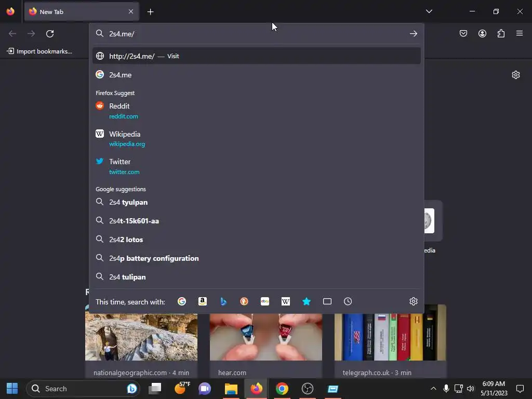Search in History clock icon
The height and width of the screenshot is (399, 532).
click(348, 301)
